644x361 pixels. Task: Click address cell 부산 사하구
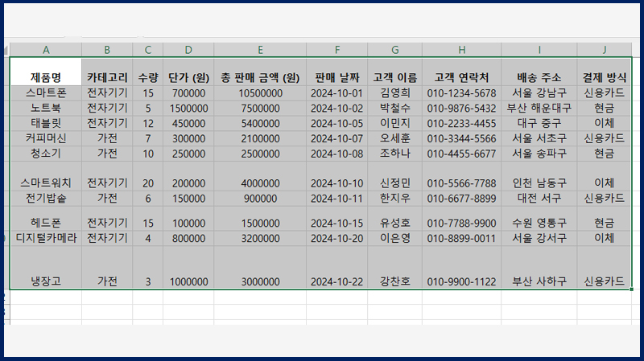pos(539,267)
